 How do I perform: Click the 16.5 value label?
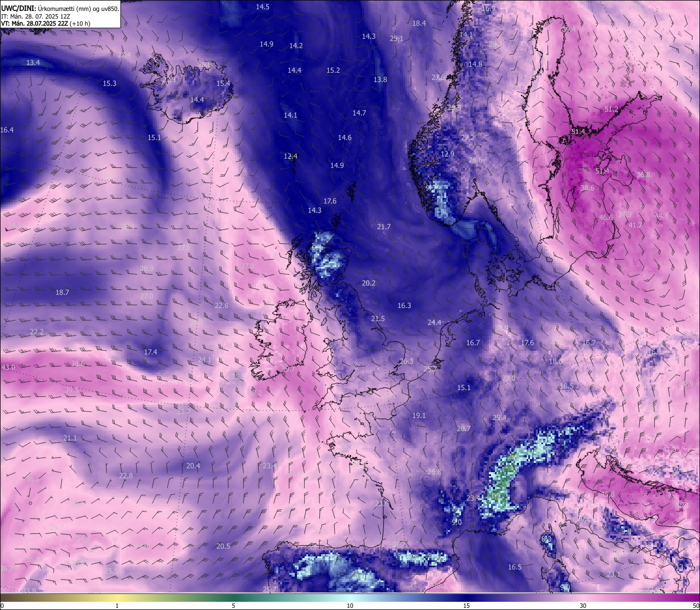515,567
